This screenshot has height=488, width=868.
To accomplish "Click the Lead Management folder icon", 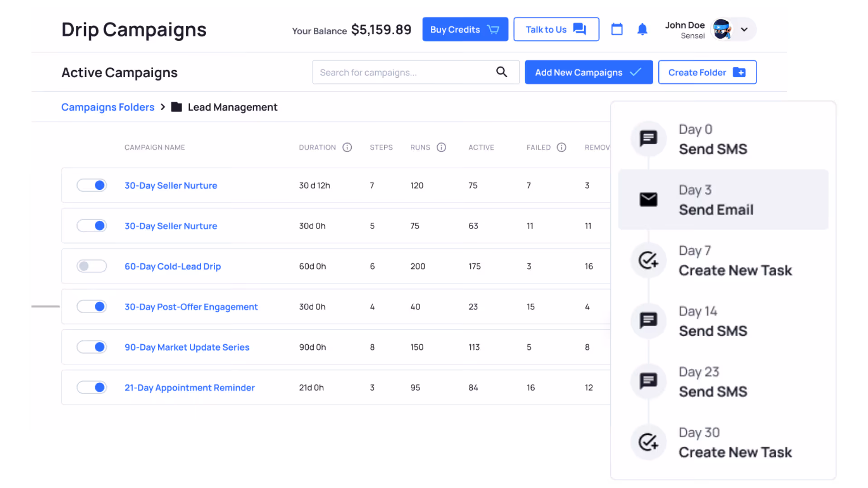I will (x=176, y=107).
